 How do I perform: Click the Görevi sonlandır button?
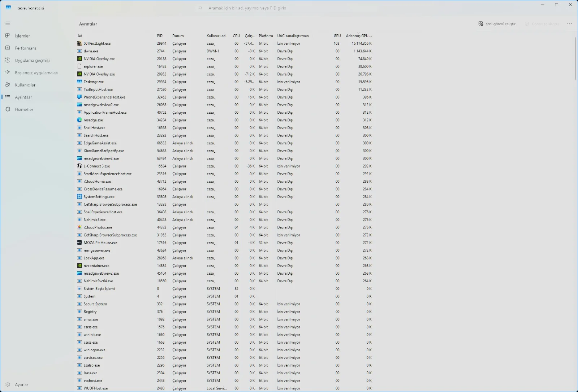coord(542,24)
